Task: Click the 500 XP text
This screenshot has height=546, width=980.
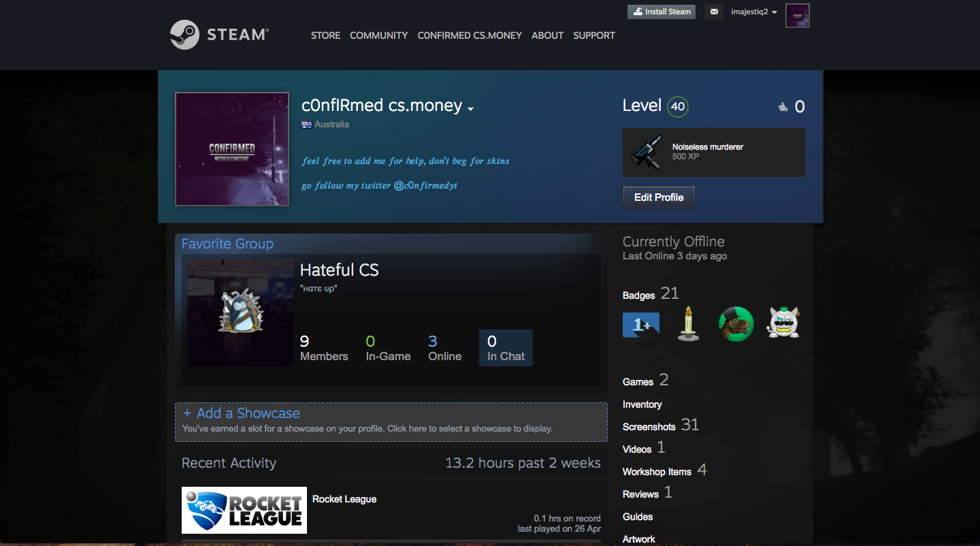Action: tap(686, 157)
